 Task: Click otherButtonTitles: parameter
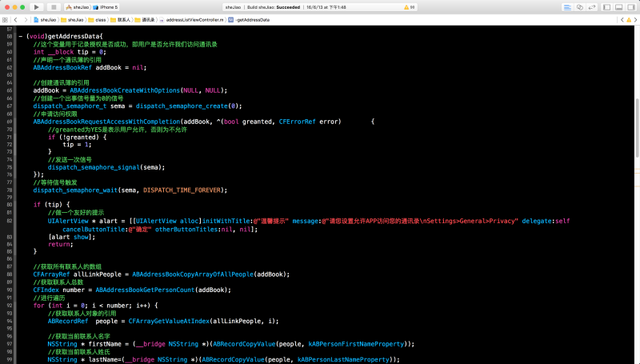[x=188, y=230]
